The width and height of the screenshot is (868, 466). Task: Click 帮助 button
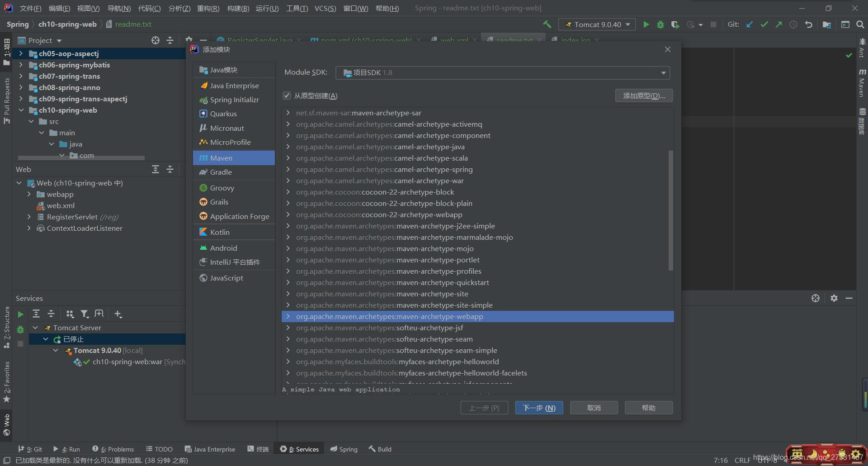[x=649, y=408]
